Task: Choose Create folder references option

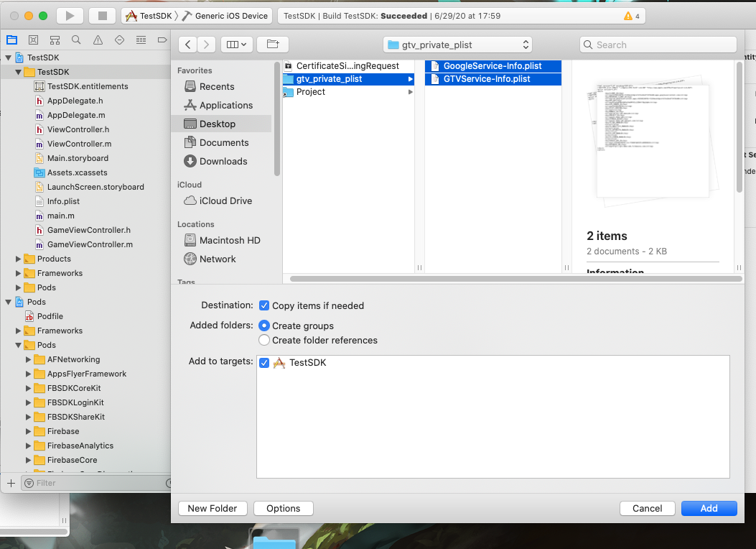Action: 263,340
